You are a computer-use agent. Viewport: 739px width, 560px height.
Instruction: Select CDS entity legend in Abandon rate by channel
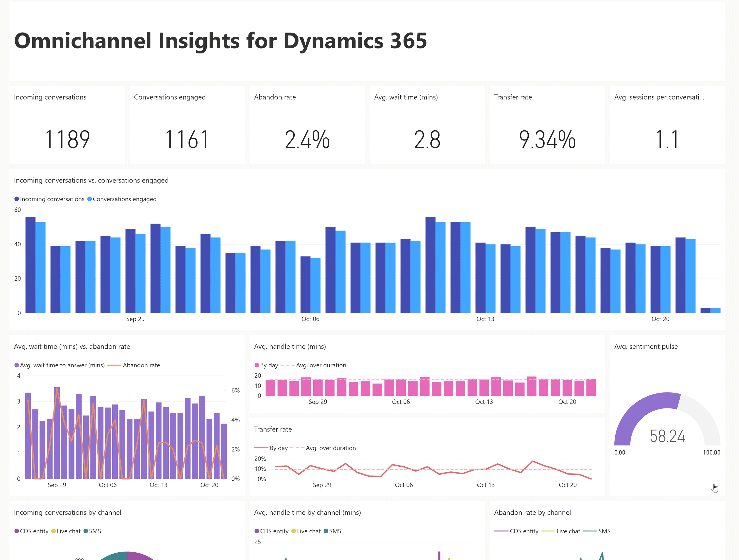[517, 531]
